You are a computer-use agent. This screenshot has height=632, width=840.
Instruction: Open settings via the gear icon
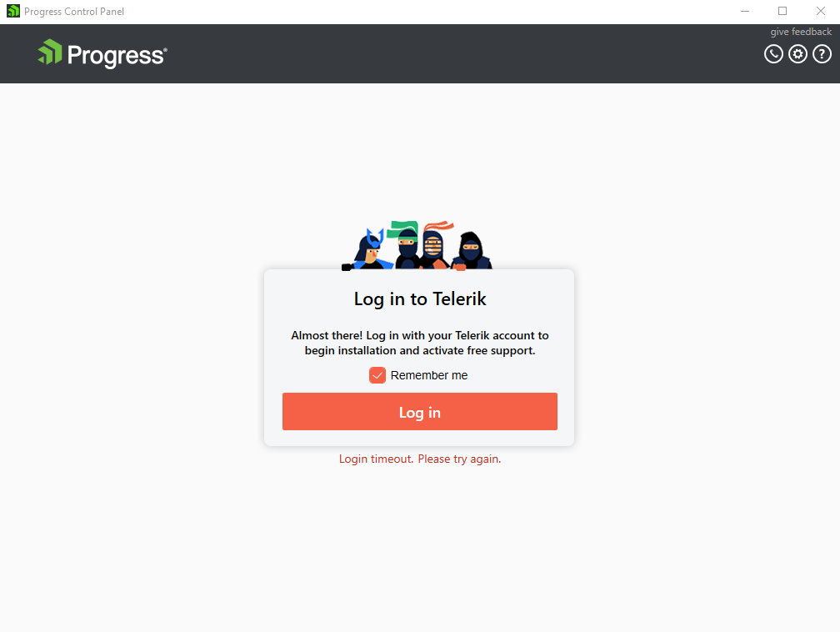coord(797,54)
